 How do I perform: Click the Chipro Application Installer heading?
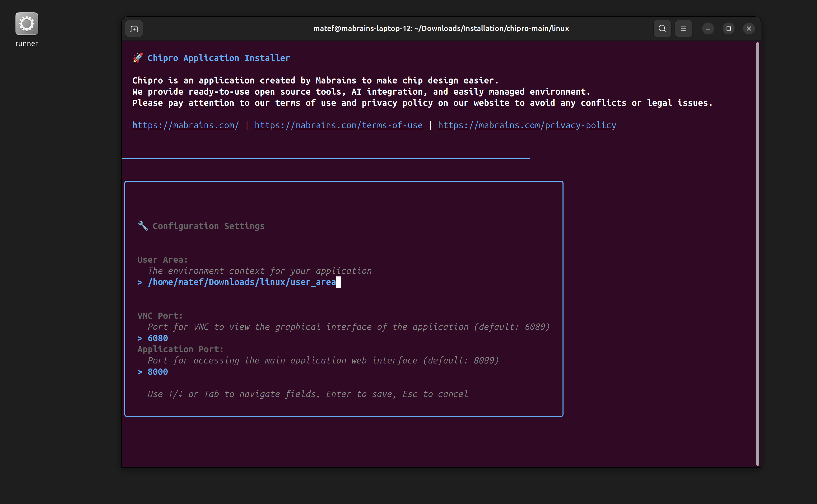point(219,58)
